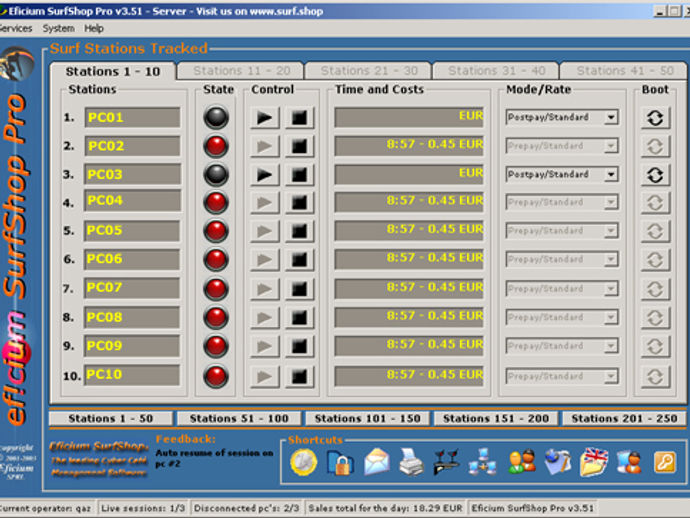
Task: Start the session on PC01
Action: 264,118
